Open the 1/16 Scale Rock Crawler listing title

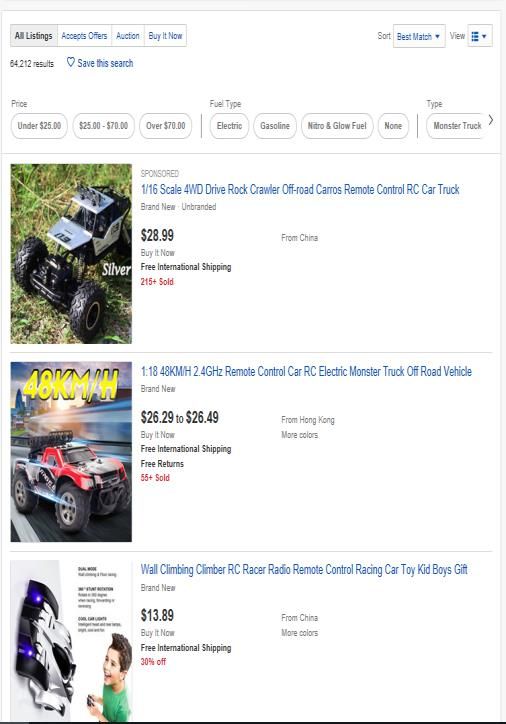tap(300, 189)
